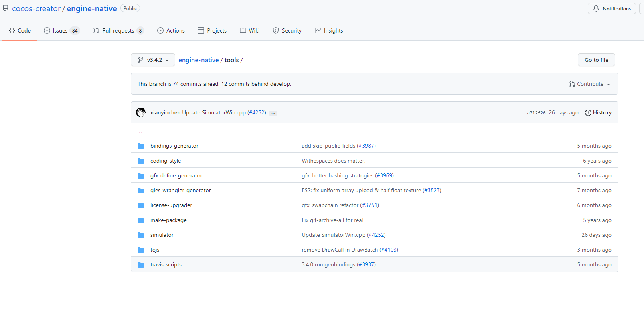644x309 pixels.
Task: Open the Pull requests tab
Action: click(118, 30)
